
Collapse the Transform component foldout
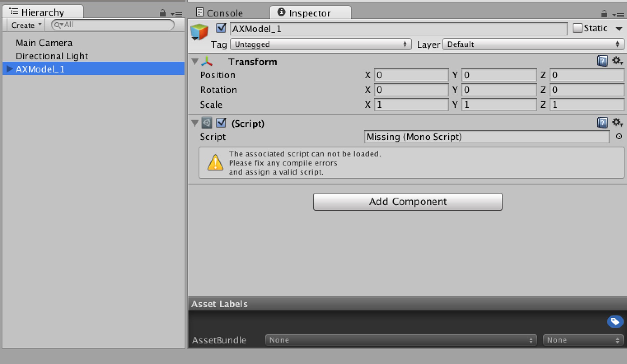[x=195, y=62]
